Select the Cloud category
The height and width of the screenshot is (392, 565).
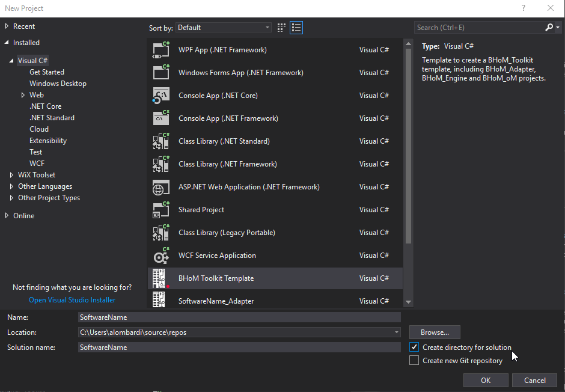tap(39, 129)
